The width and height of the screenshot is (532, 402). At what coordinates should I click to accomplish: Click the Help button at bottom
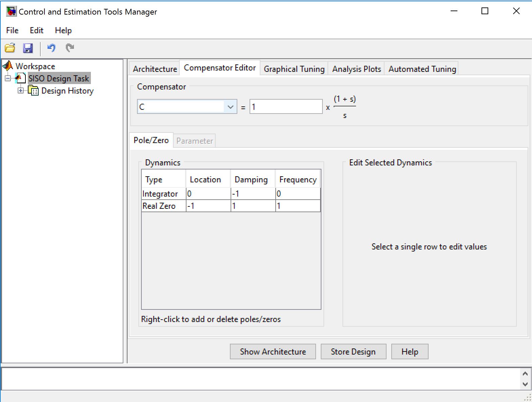[410, 351]
